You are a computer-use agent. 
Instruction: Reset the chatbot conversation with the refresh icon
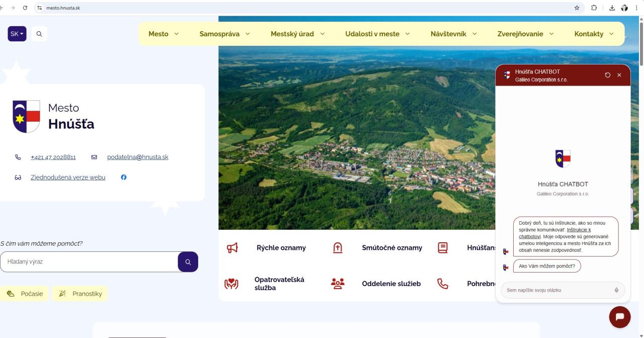coord(608,75)
